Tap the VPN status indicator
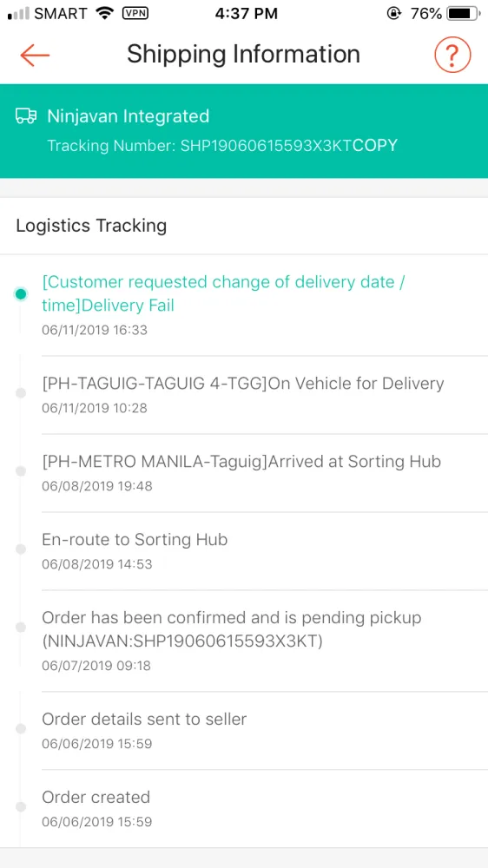This screenshot has width=488, height=868. pyautogui.click(x=135, y=14)
